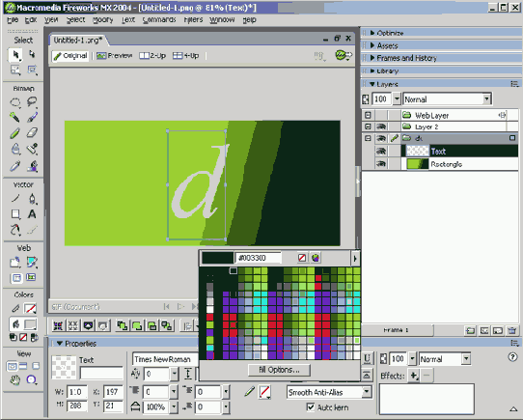Hide the Rectangle layer object
The width and height of the screenshot is (523, 420).
[x=381, y=164]
